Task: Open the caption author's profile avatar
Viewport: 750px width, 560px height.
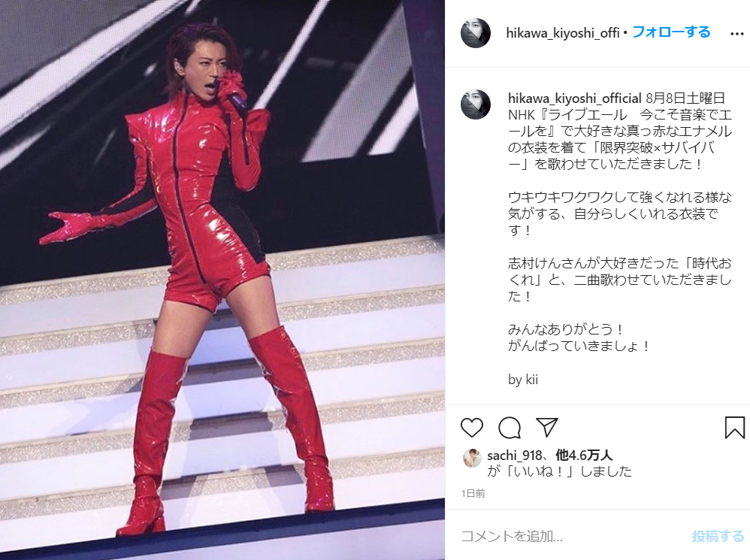Action: point(476,104)
